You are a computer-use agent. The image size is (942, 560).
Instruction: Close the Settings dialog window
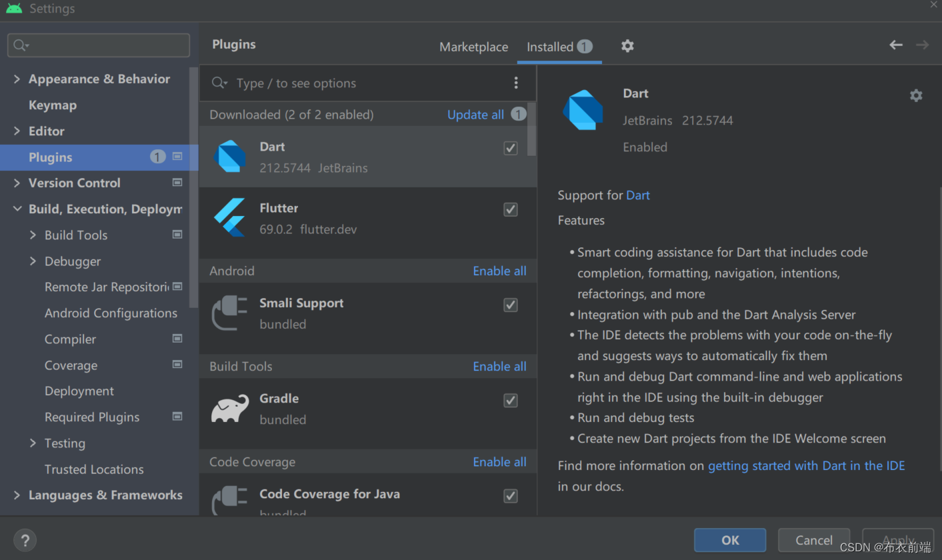point(933,4)
